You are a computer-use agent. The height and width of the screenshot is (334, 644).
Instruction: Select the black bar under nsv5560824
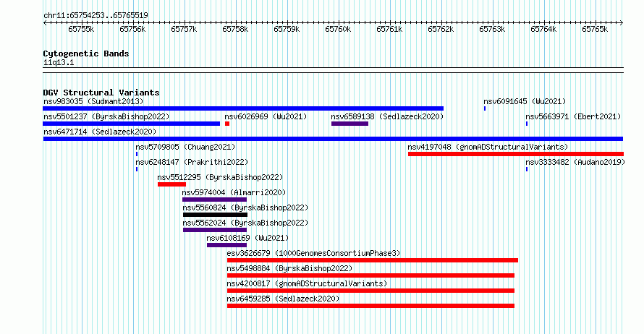[x=215, y=215]
